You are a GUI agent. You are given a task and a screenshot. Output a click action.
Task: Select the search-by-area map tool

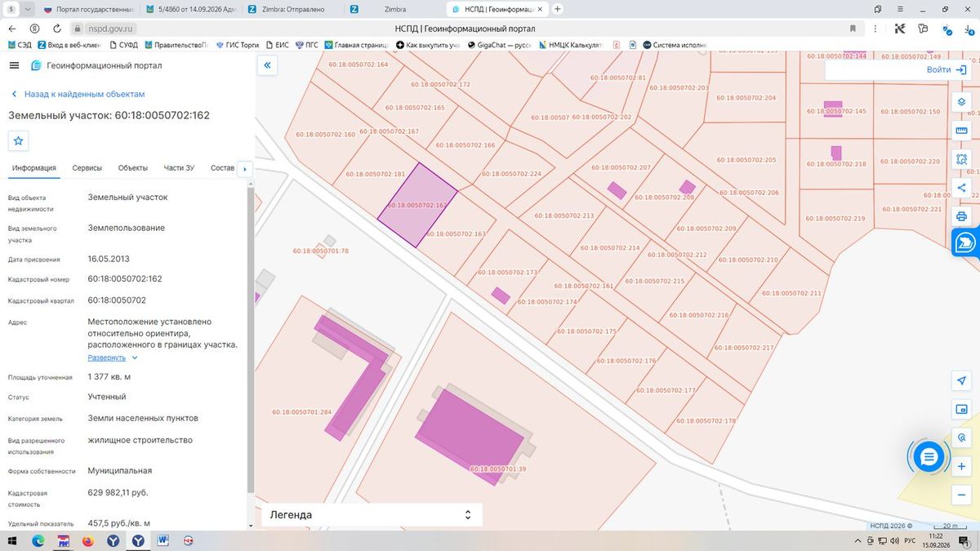click(961, 159)
